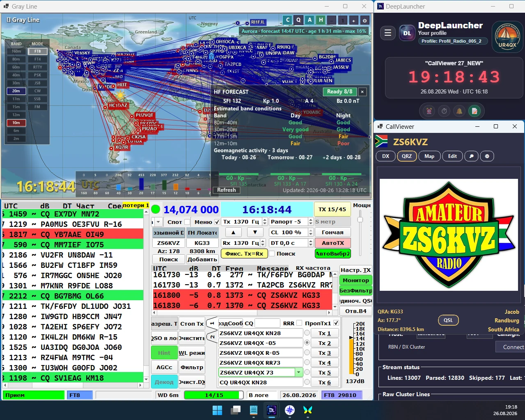This screenshot has height=420, width=525.
Task: Adjust the Tx 1370 Гц spinner arrows
Action: [265, 222]
